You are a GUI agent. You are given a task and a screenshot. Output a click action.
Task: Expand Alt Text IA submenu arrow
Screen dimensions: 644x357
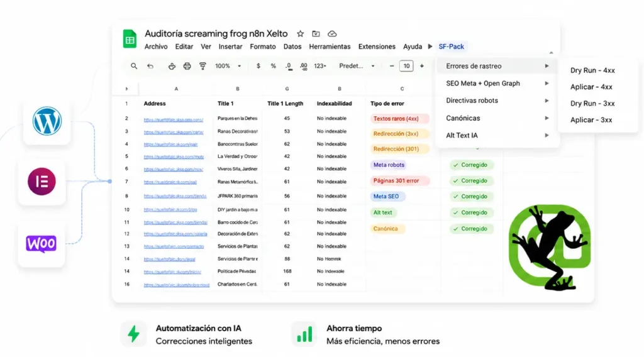coord(547,135)
